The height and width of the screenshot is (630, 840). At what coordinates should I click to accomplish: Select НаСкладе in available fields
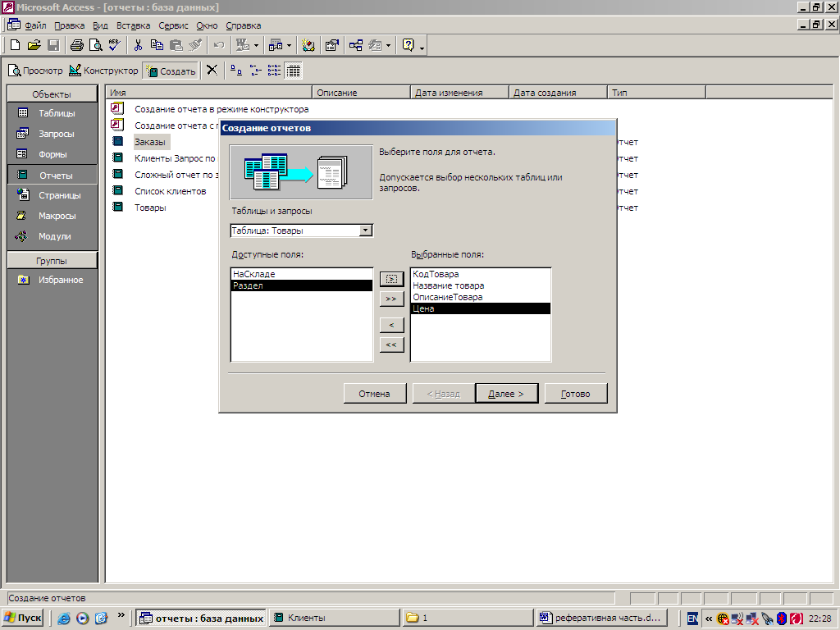[x=302, y=274]
